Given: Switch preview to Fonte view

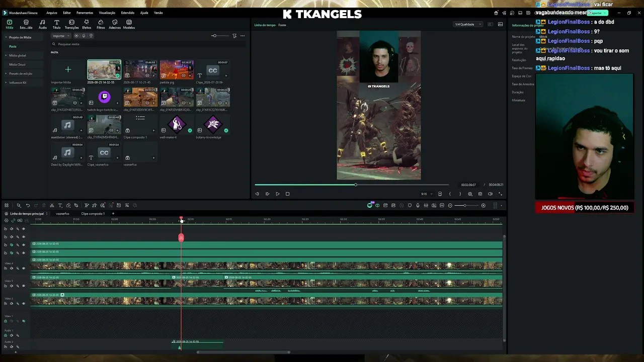Looking at the screenshot, I should [x=282, y=25].
